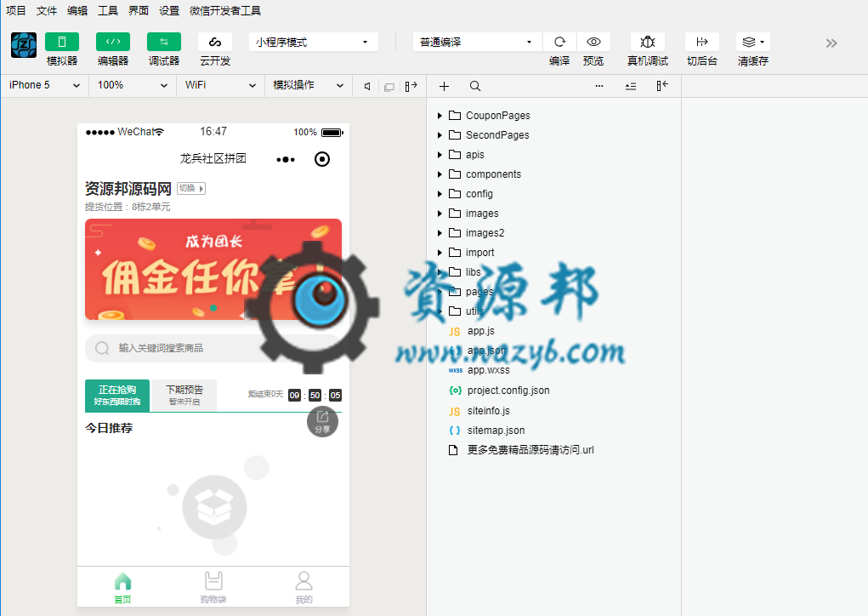The image size is (868, 616).
Task: Start 真机调试 real device debugging
Action: tap(648, 42)
